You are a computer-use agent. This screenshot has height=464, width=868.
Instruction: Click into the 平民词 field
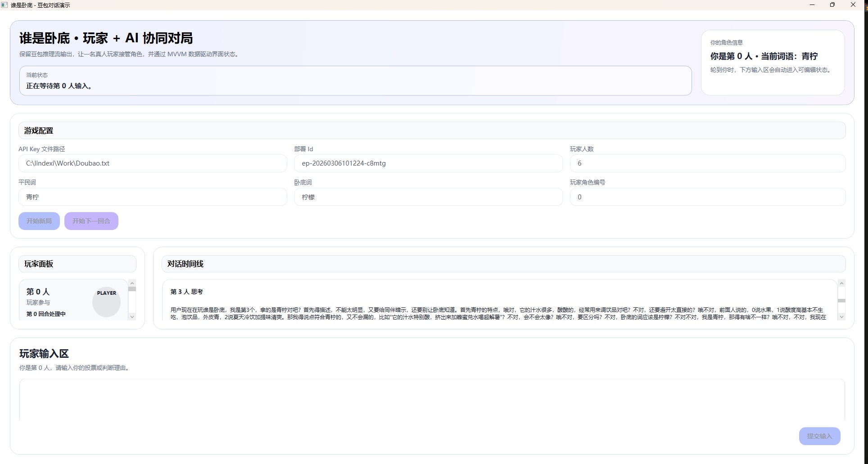click(152, 197)
